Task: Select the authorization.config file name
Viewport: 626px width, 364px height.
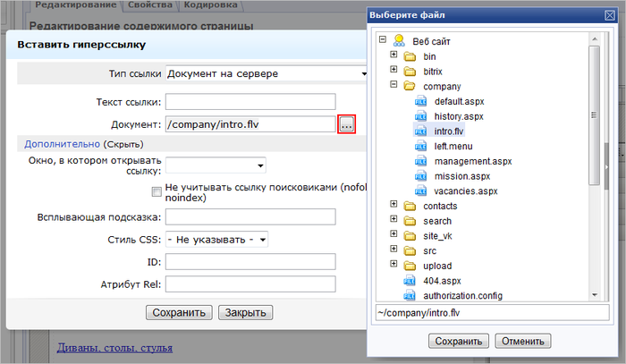Action: click(462, 296)
